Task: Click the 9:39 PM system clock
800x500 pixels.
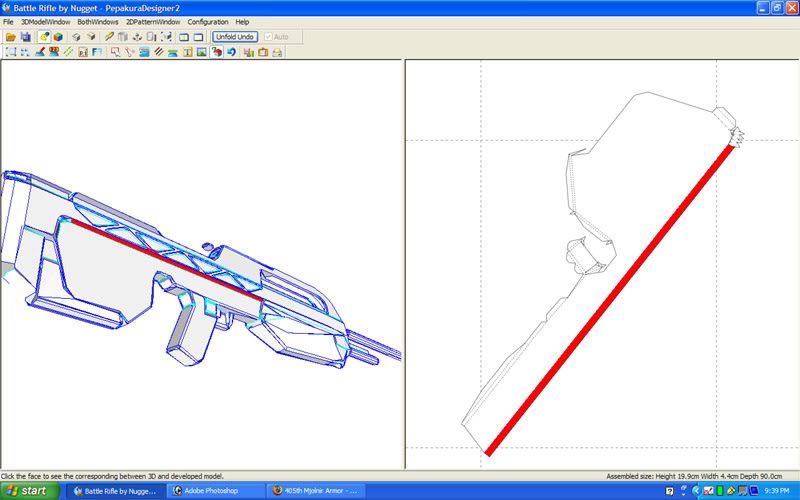Action: (777, 491)
